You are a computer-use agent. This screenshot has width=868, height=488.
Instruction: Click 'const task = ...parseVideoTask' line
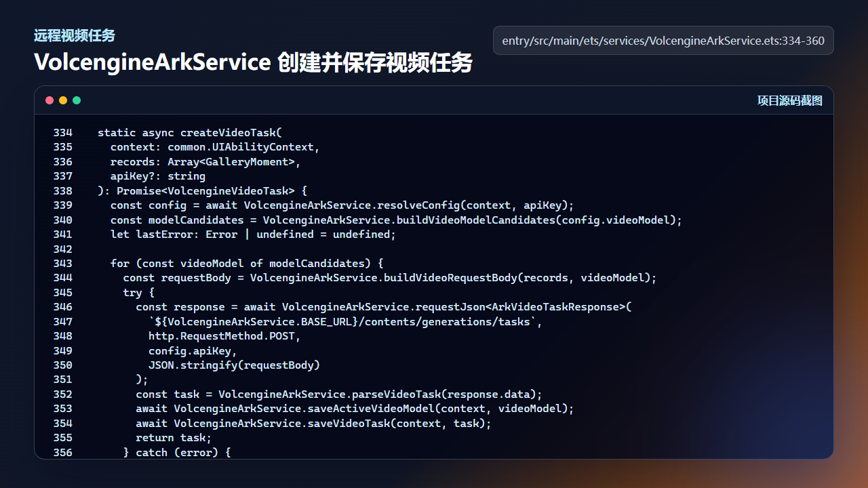tap(339, 394)
